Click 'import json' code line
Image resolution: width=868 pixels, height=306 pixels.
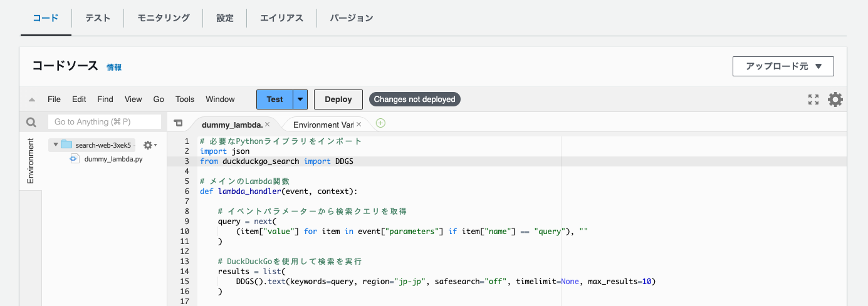(224, 151)
